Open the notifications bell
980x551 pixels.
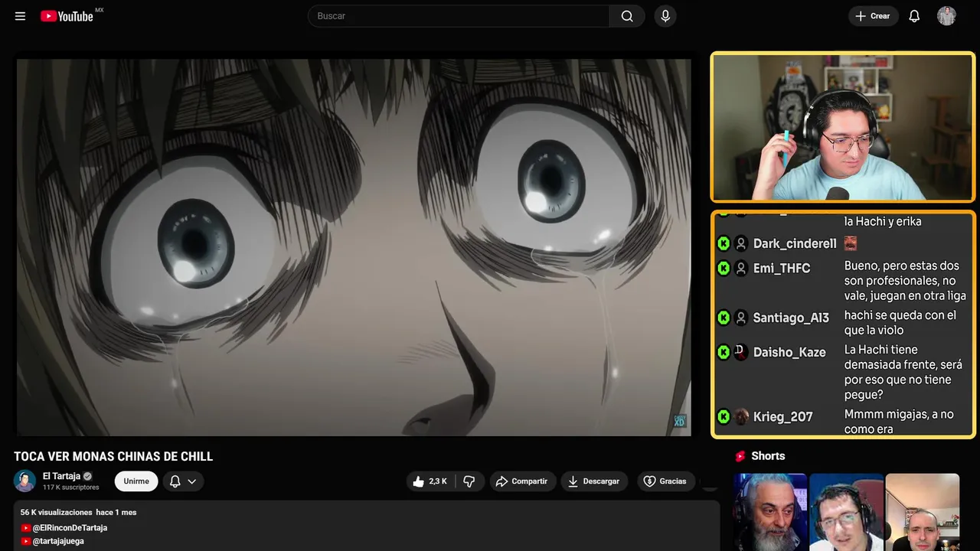[x=914, y=16]
